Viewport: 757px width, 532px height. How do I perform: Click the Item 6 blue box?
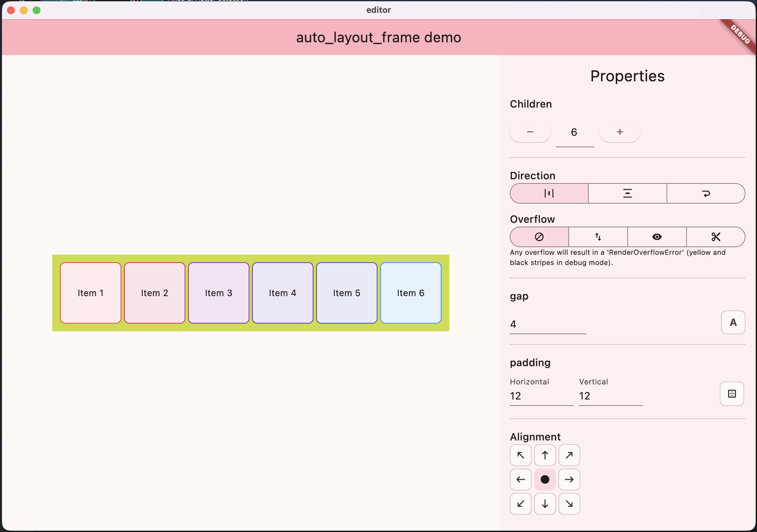[x=410, y=293]
